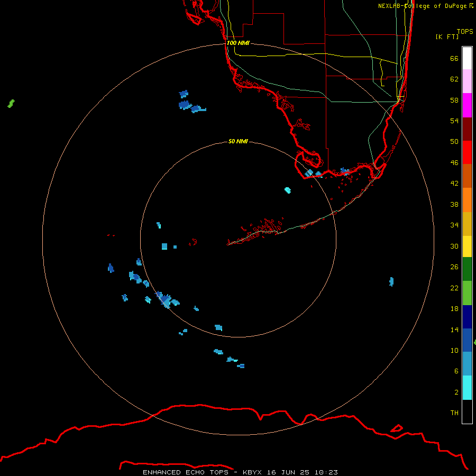476x476 pixels.
Task: Select the gold legend band beside 34
Action: (x=467, y=224)
